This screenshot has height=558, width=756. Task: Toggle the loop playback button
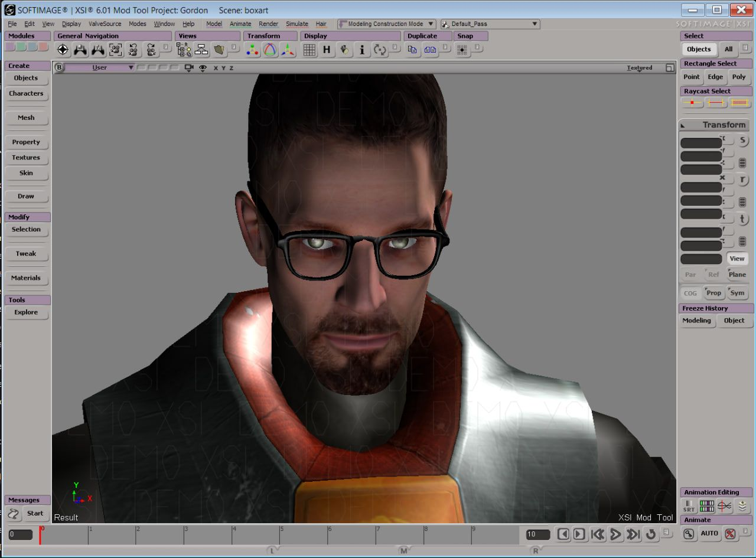[x=651, y=534]
